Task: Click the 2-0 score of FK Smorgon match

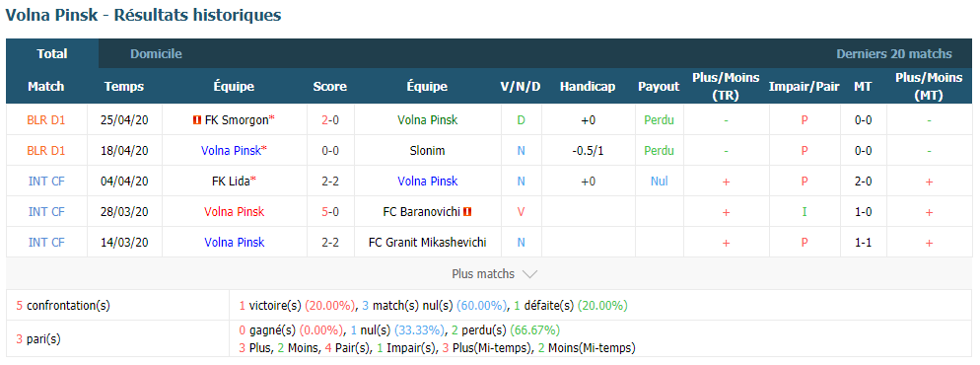Action: pos(330,120)
